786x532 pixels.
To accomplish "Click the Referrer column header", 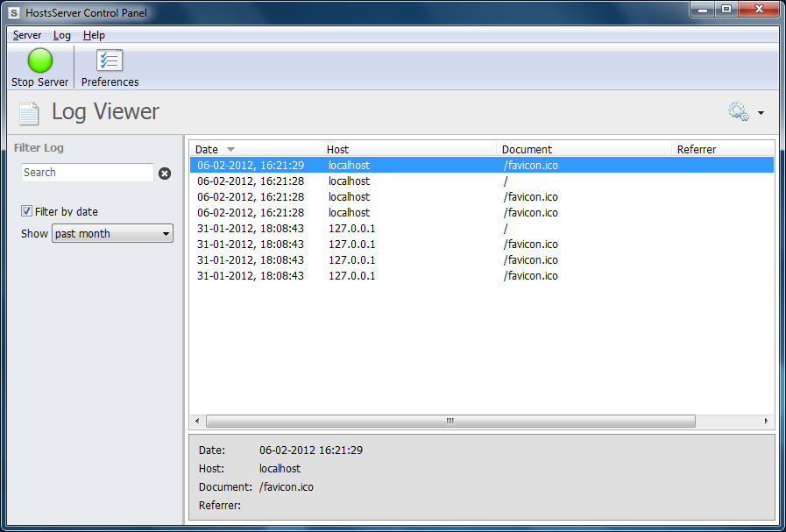I will [x=697, y=149].
